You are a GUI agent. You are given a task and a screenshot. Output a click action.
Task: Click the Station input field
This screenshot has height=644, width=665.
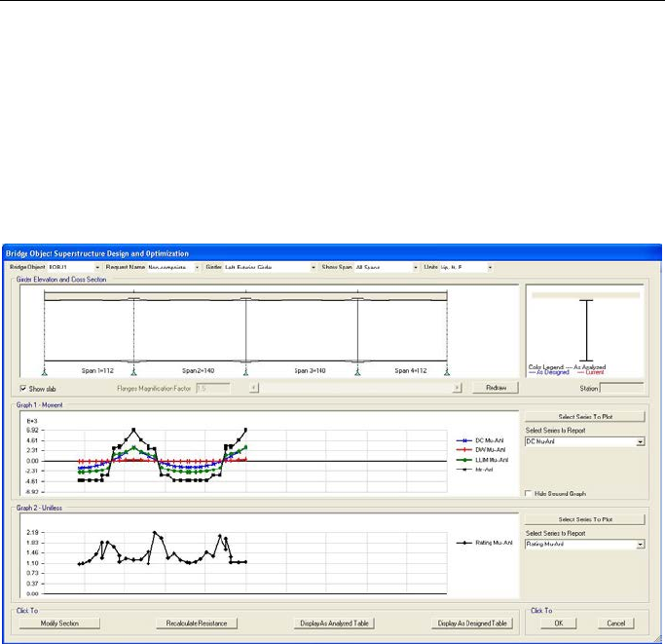tap(622, 388)
